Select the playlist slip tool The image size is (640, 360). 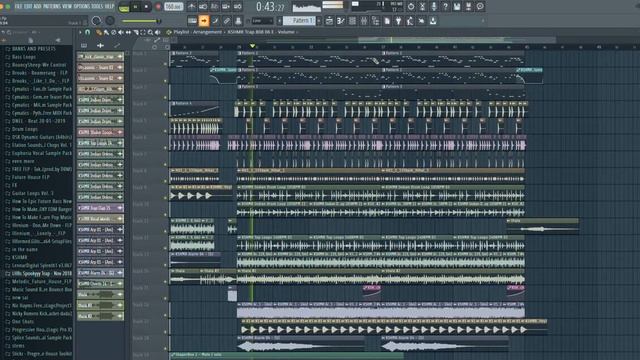[128, 32]
